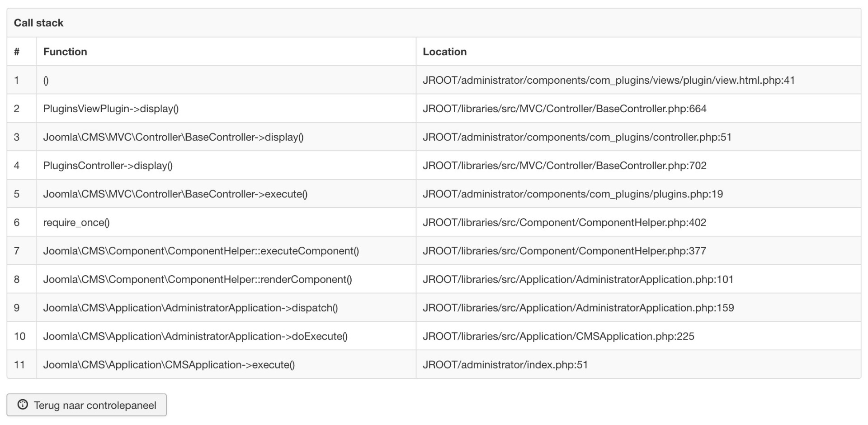Click the com_plugins/controller.php:51 location cell

[x=577, y=137]
